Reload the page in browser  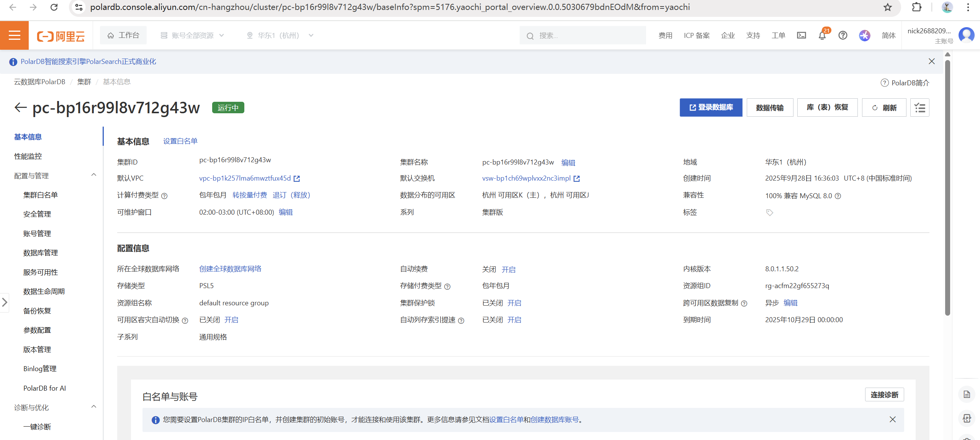tap(54, 7)
